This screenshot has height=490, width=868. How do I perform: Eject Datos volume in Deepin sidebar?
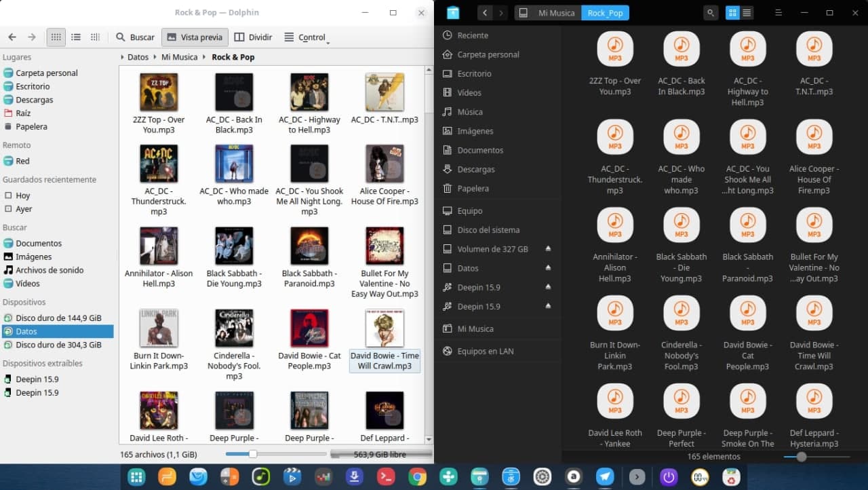[x=548, y=268]
